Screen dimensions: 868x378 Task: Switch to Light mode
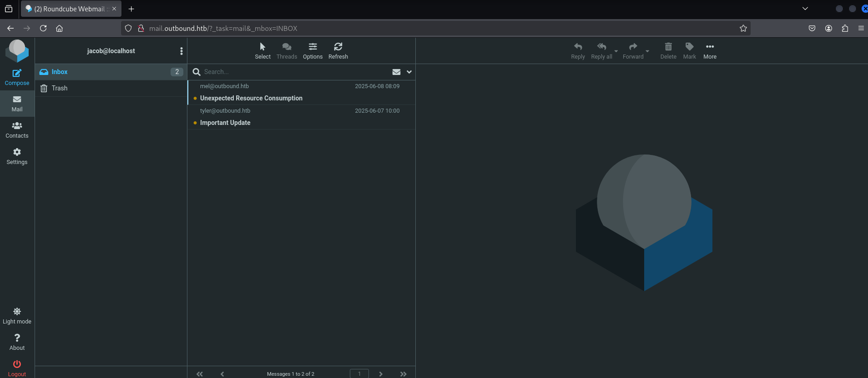tap(17, 316)
